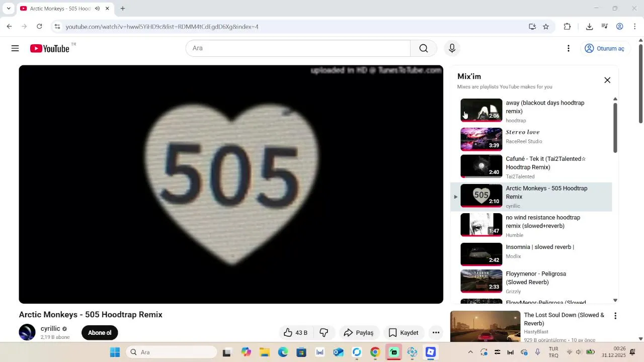Dislike the video using thumbs-down
Image resolution: width=644 pixels, height=362 pixels.
(x=324, y=332)
